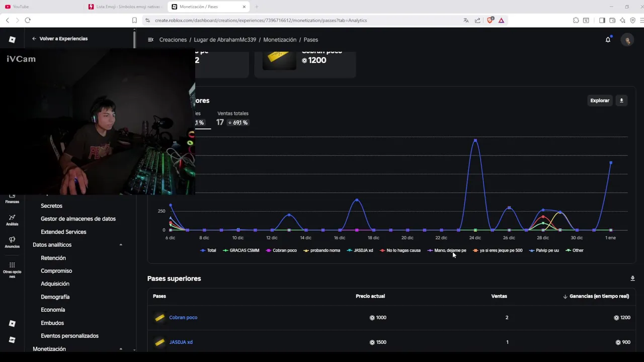Toggle the Other series in legend
644x362 pixels.
(x=575, y=250)
